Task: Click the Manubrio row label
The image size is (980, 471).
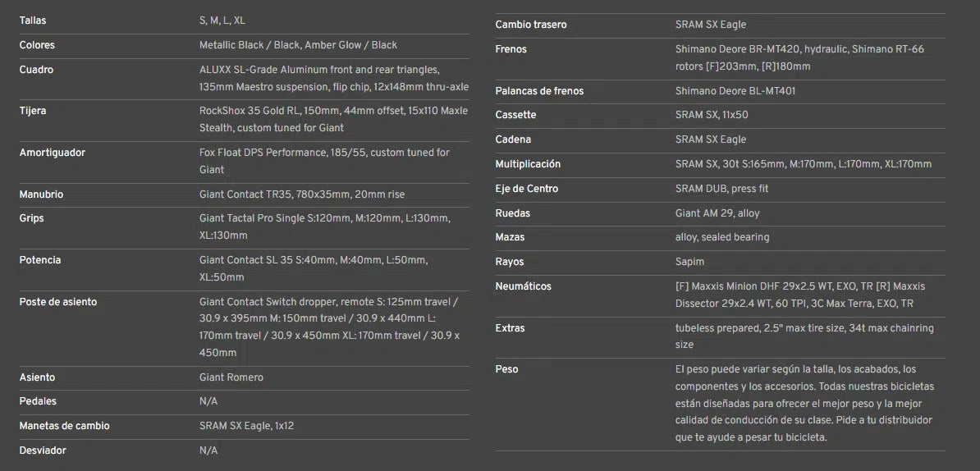Action: point(41,194)
